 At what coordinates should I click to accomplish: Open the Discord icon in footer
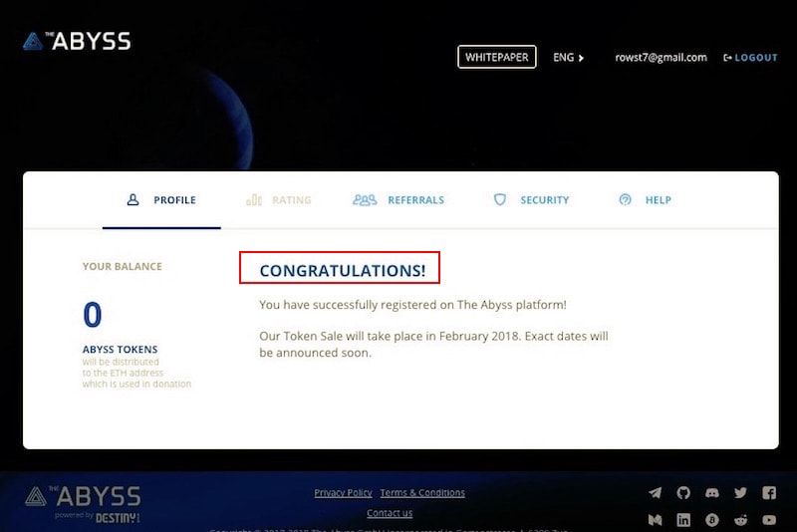[x=712, y=493]
